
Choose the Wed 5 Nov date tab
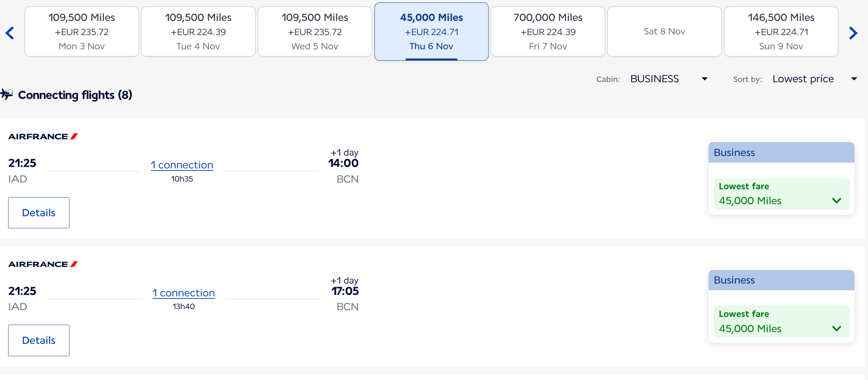(x=315, y=32)
